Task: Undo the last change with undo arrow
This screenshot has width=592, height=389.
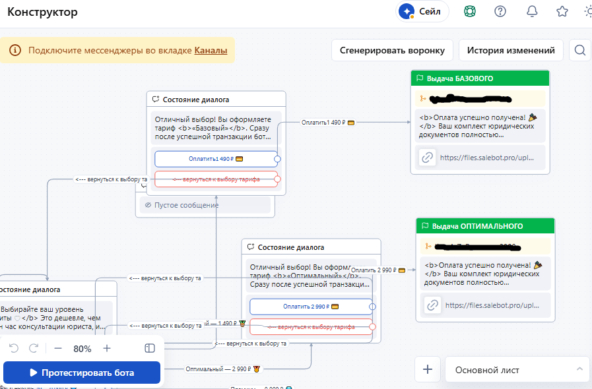Action: [x=14, y=348]
